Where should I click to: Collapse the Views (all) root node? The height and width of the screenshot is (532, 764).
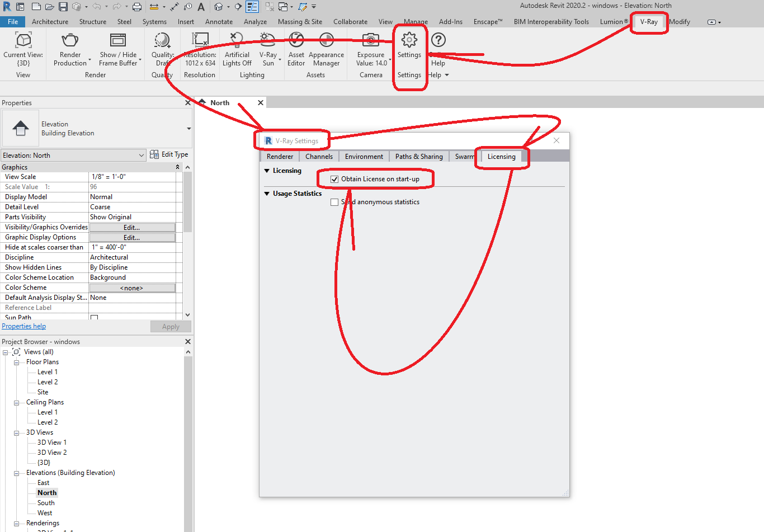(5, 352)
